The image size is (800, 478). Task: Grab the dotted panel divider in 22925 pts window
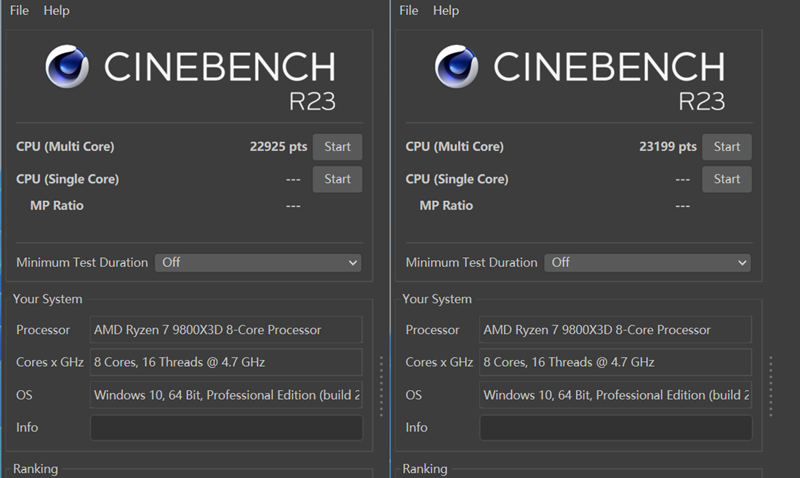click(380, 385)
